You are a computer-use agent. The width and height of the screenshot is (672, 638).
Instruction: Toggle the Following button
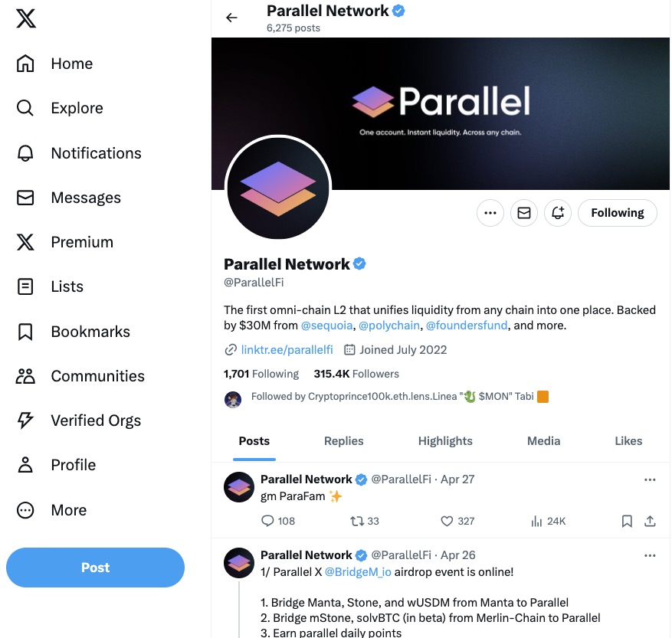point(617,213)
